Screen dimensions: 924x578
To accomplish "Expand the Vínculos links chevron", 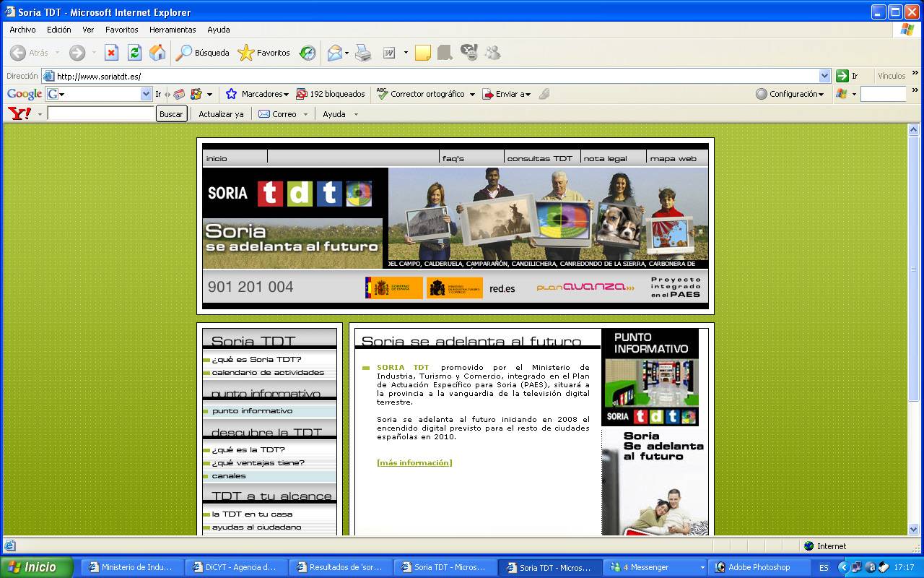I will pos(915,73).
